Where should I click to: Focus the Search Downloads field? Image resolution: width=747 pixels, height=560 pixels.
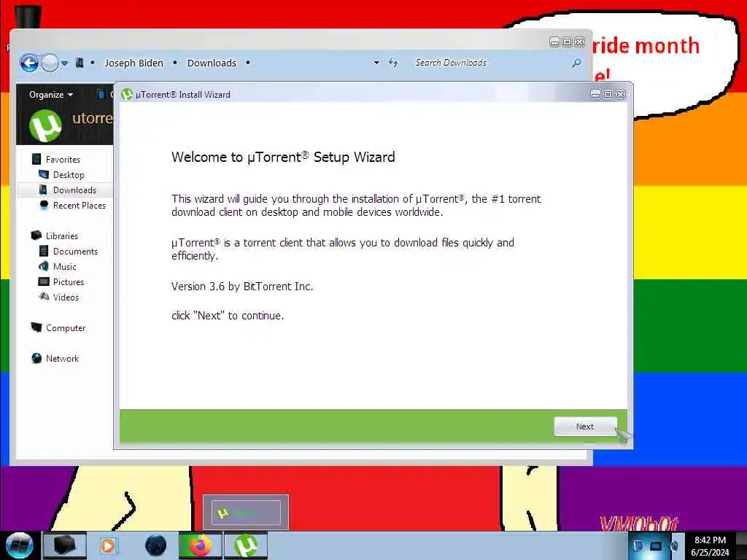pos(491,63)
